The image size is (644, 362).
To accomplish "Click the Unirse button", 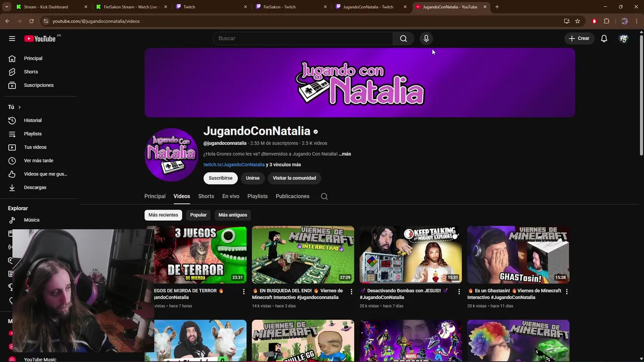I will coord(253,178).
